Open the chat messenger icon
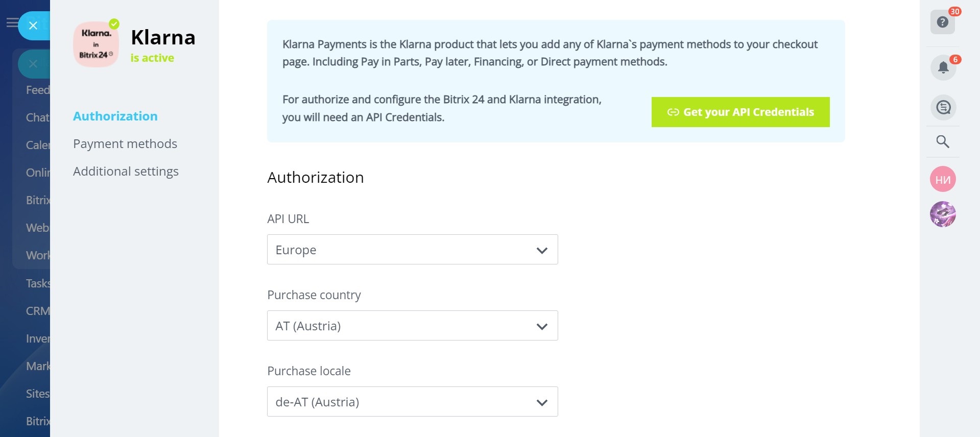 pos(943,108)
